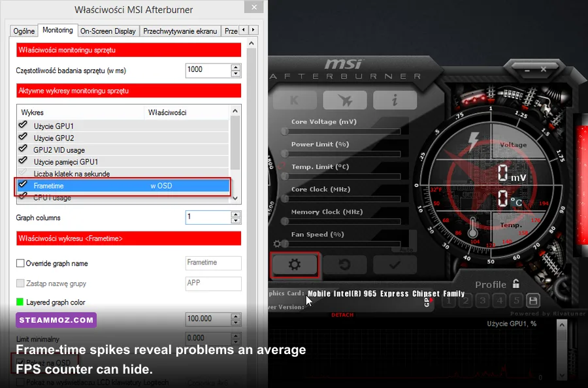
Task: Select the Monitoring tab
Action: pyautogui.click(x=57, y=30)
